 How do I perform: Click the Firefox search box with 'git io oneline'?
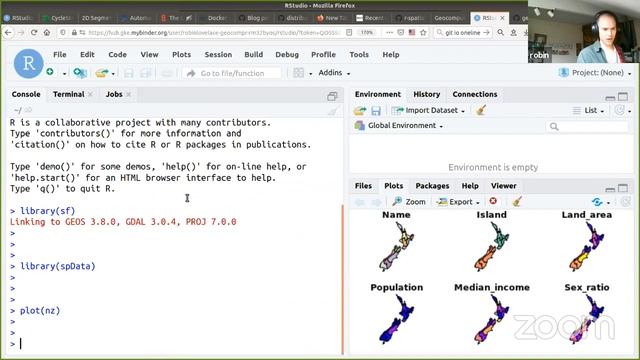pyautogui.click(x=462, y=32)
